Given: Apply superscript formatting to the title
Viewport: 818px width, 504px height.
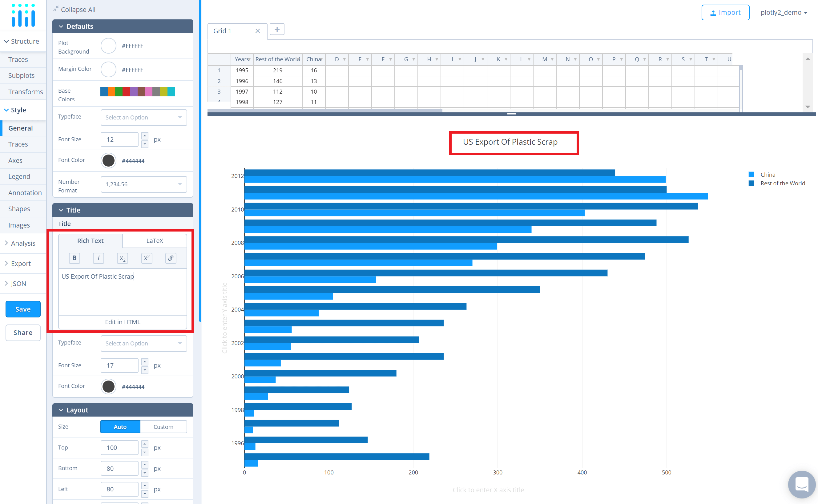Looking at the screenshot, I should pos(147,258).
